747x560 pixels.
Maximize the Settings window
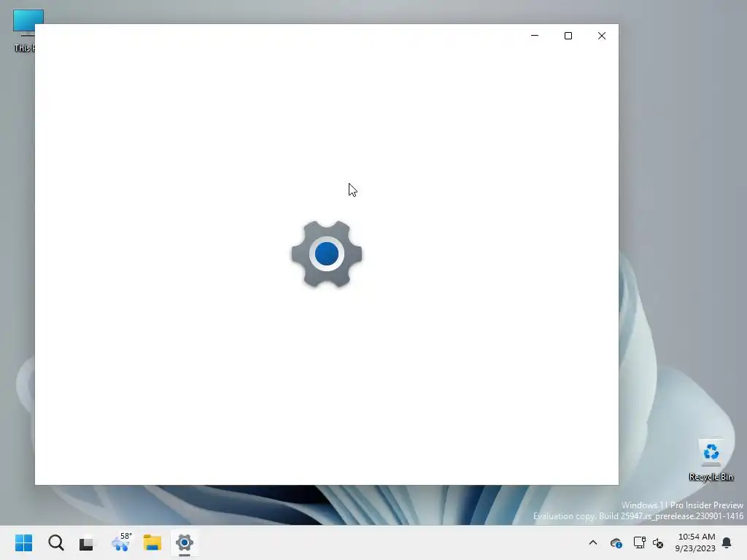pyautogui.click(x=568, y=36)
